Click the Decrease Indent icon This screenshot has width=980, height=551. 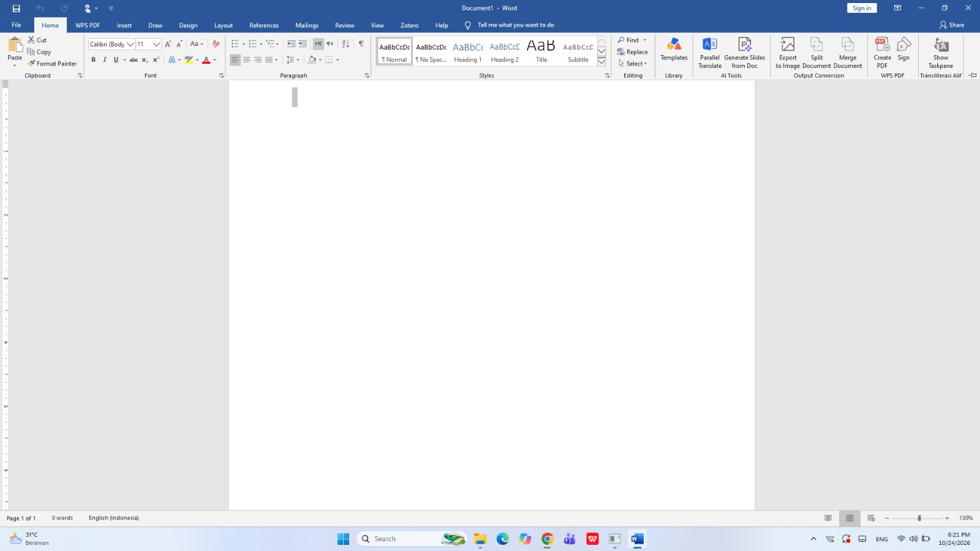(x=292, y=44)
